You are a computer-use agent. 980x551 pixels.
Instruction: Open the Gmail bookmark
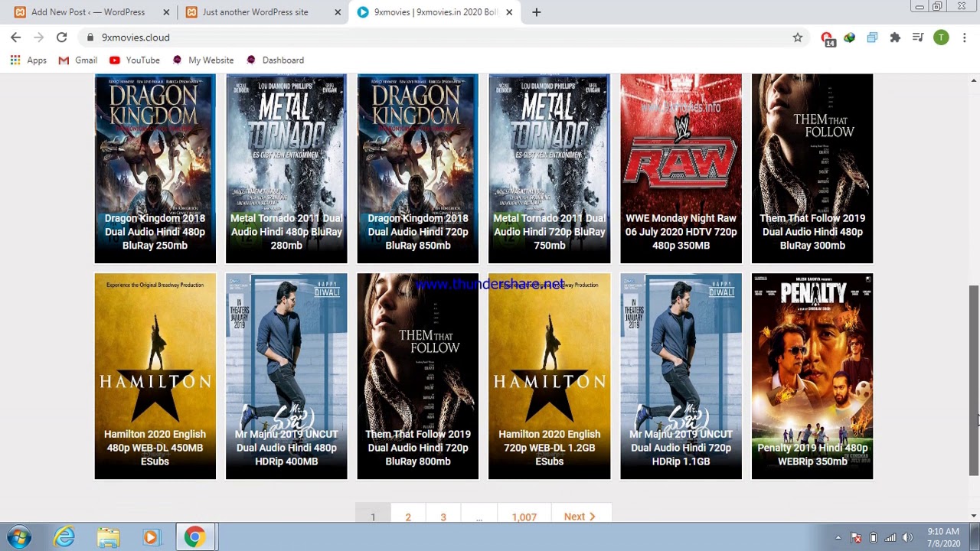[x=77, y=60]
